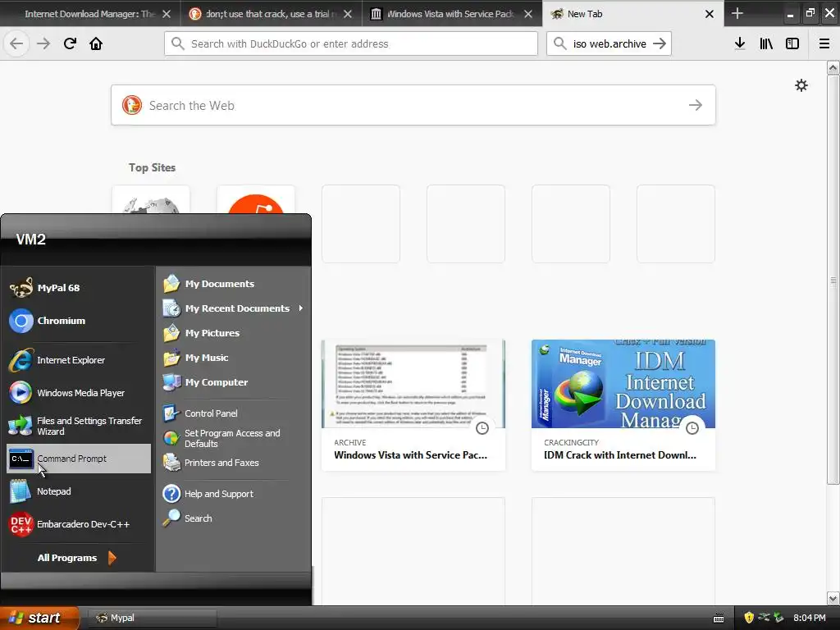Switch to "don;t use that crack" tab

tap(271, 13)
